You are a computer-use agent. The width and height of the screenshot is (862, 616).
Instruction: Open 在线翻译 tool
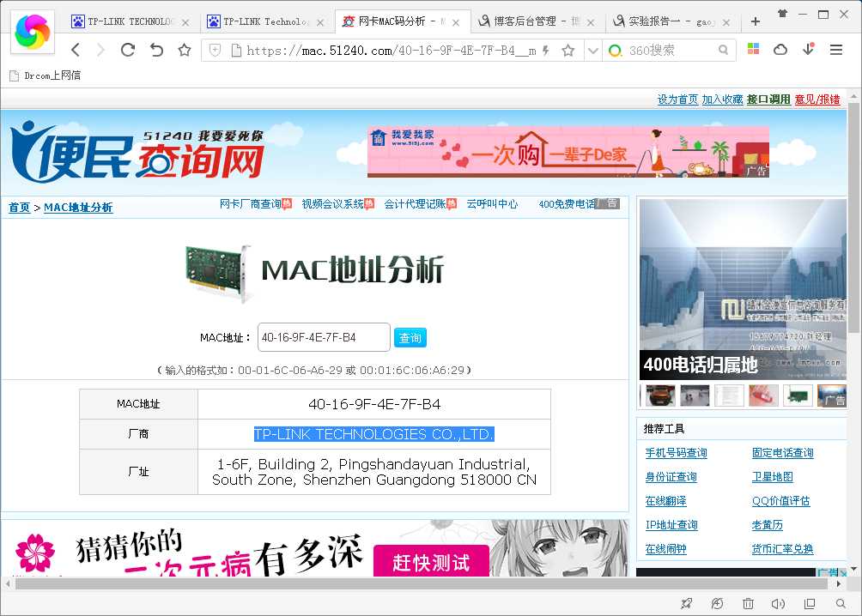665,501
